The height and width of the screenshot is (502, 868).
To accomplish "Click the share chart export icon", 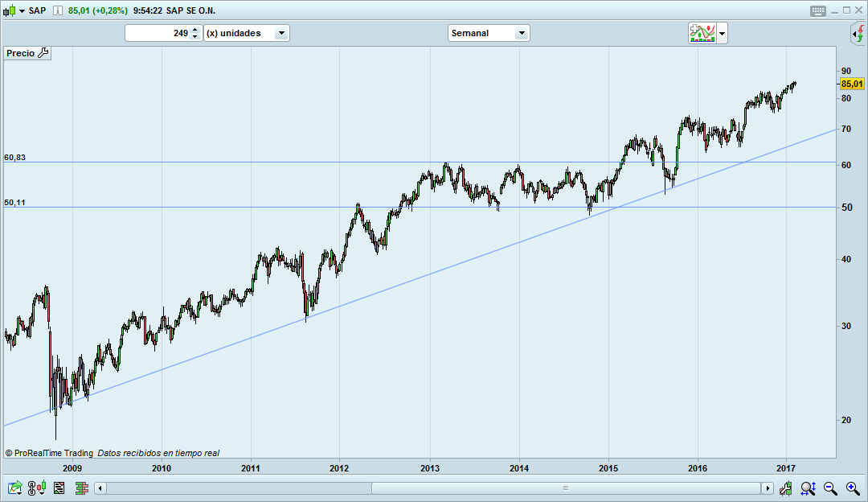I will click(x=14, y=488).
